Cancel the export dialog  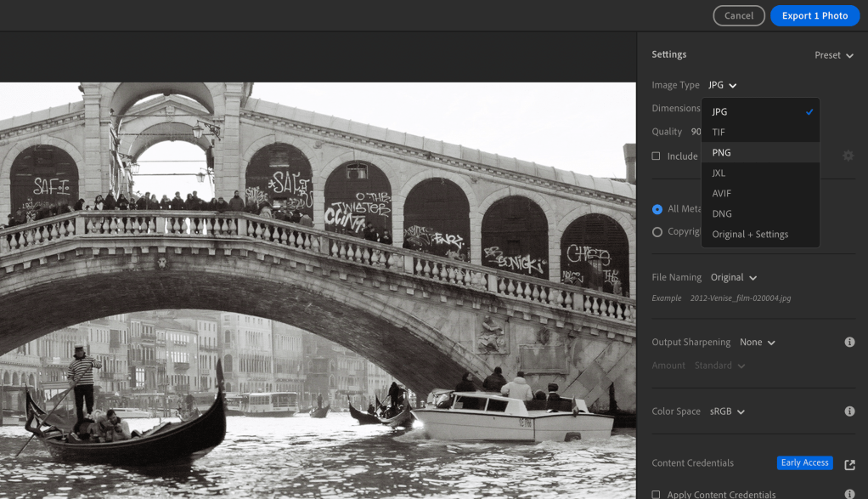738,15
